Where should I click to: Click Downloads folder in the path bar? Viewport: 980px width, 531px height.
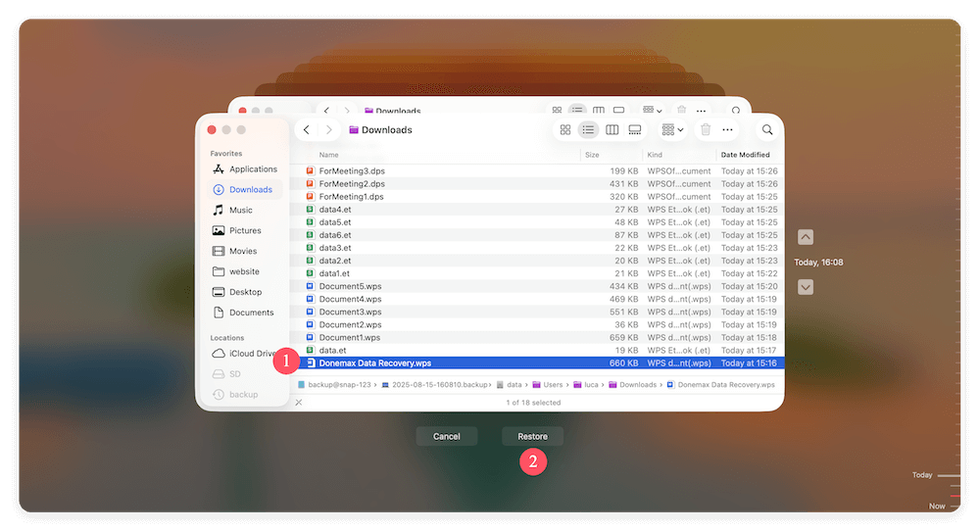632,385
